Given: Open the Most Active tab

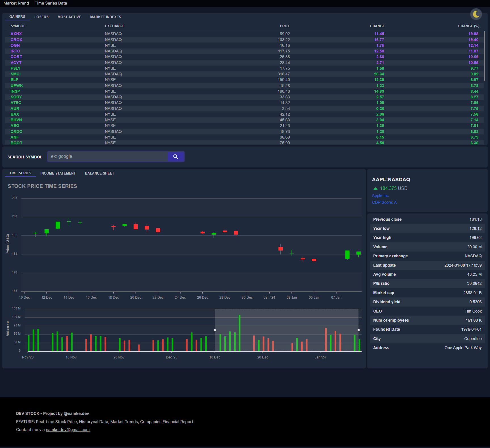Looking at the screenshot, I should point(69,17).
